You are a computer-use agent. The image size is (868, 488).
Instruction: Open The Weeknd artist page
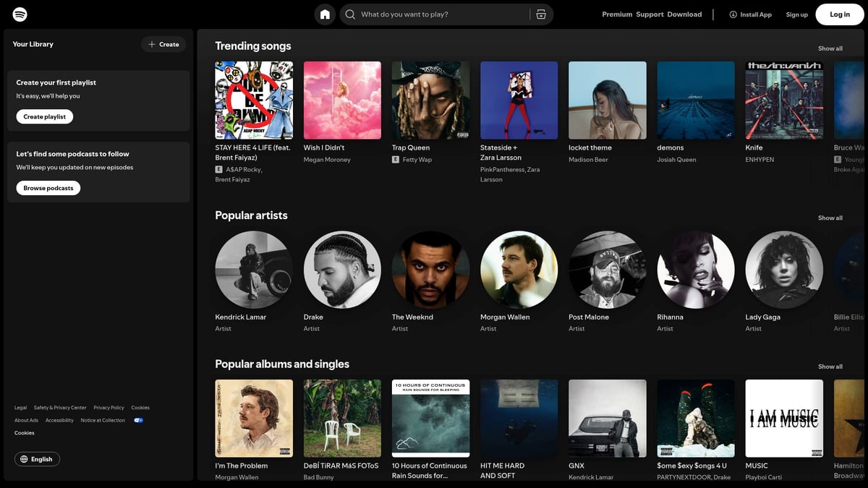point(430,269)
